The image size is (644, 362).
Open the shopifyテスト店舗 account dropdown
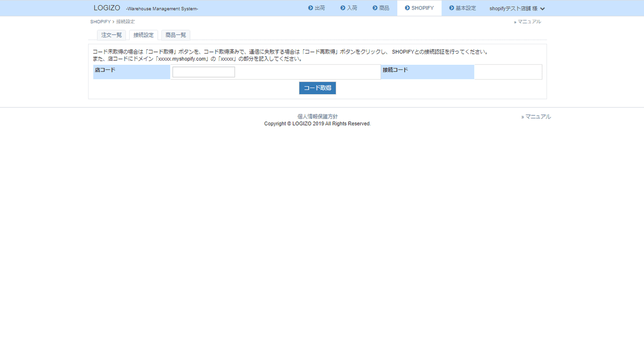pyautogui.click(x=513, y=8)
